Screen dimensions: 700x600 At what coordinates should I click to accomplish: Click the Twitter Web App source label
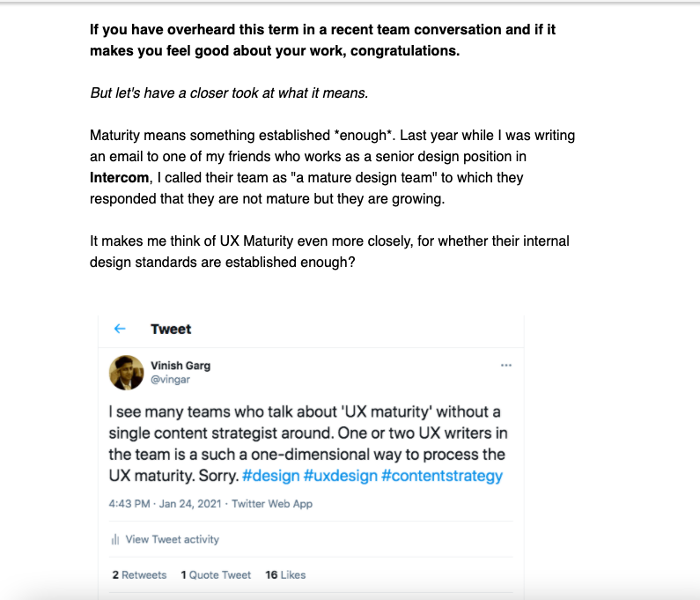[273, 504]
